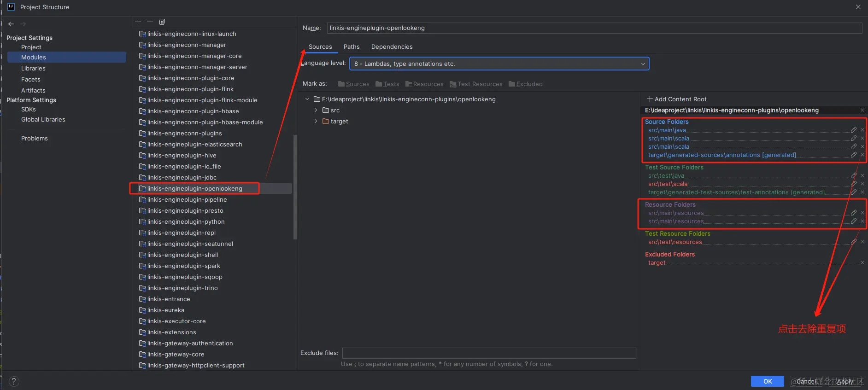Screen dimensions: 868x390
Task: Select module linkis-engineplugin-shell
Action: point(182,255)
